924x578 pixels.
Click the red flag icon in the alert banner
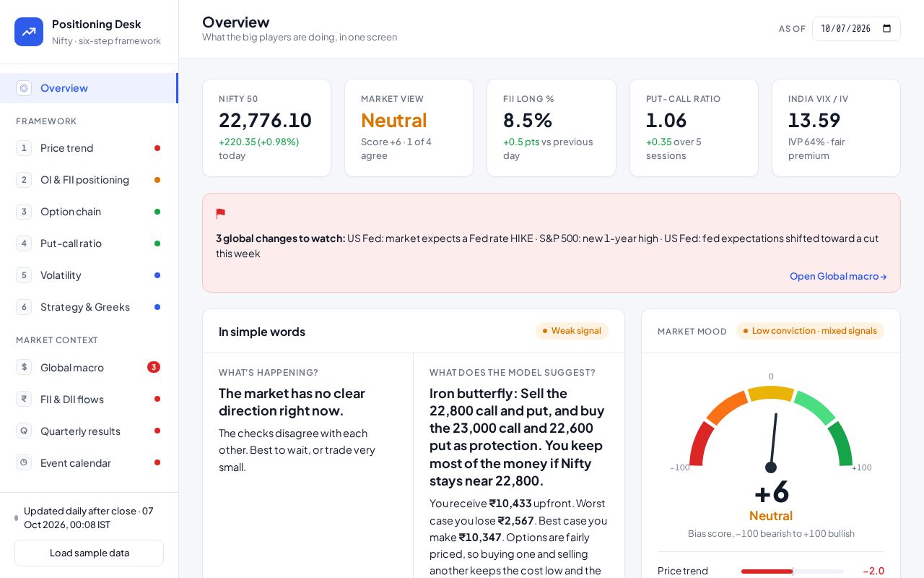click(x=221, y=214)
